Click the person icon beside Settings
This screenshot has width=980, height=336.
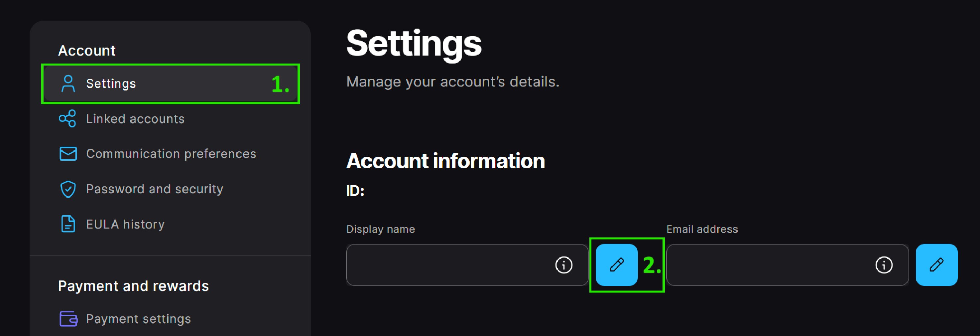click(68, 84)
